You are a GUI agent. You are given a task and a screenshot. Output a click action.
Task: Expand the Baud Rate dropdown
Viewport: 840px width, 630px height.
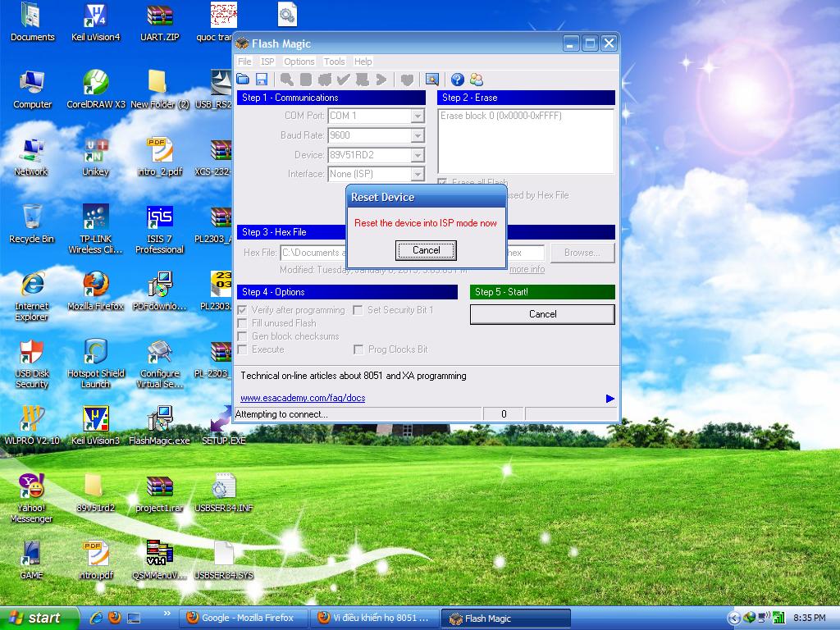pyautogui.click(x=418, y=135)
